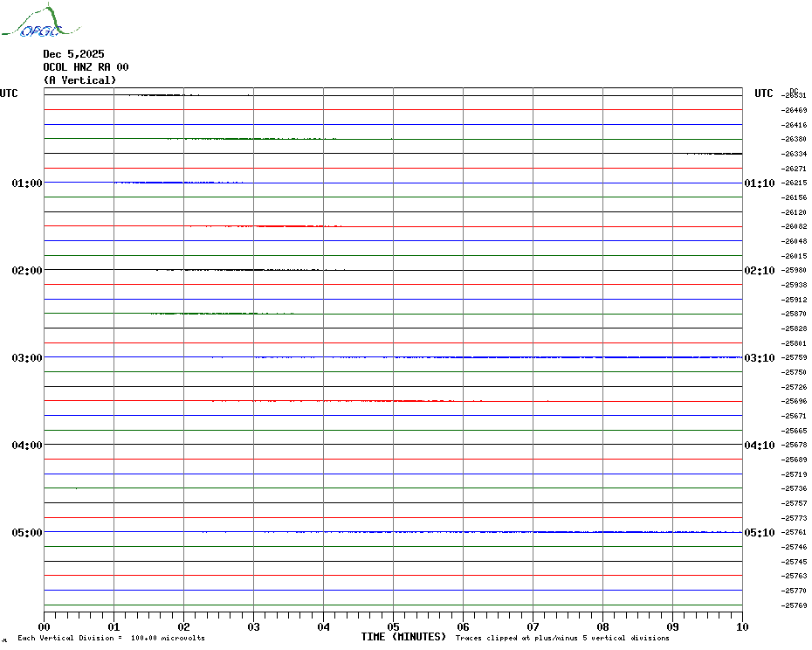
Task: Select the 05:00 time label on left axis
Action: click(27, 533)
